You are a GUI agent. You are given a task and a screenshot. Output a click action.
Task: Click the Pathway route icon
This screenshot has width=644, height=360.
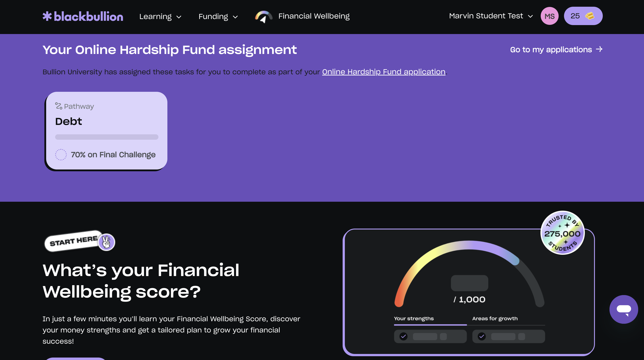click(x=58, y=106)
